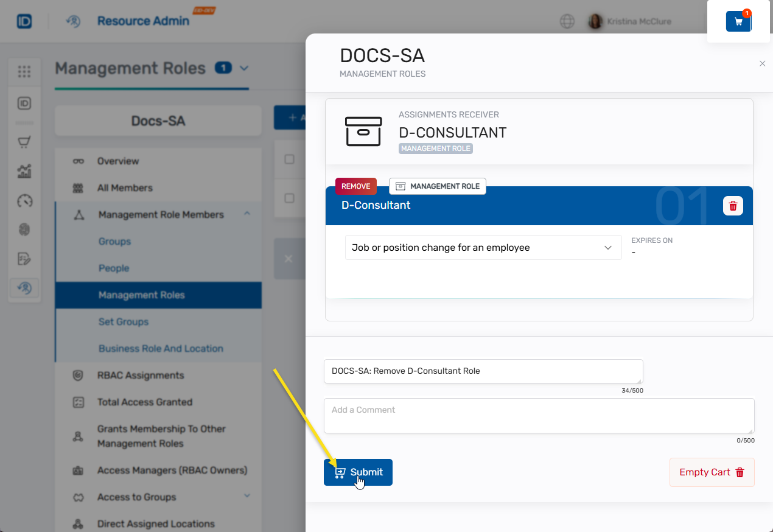Tick the second row checkbox in list
The width and height of the screenshot is (773, 532).
pos(290,198)
